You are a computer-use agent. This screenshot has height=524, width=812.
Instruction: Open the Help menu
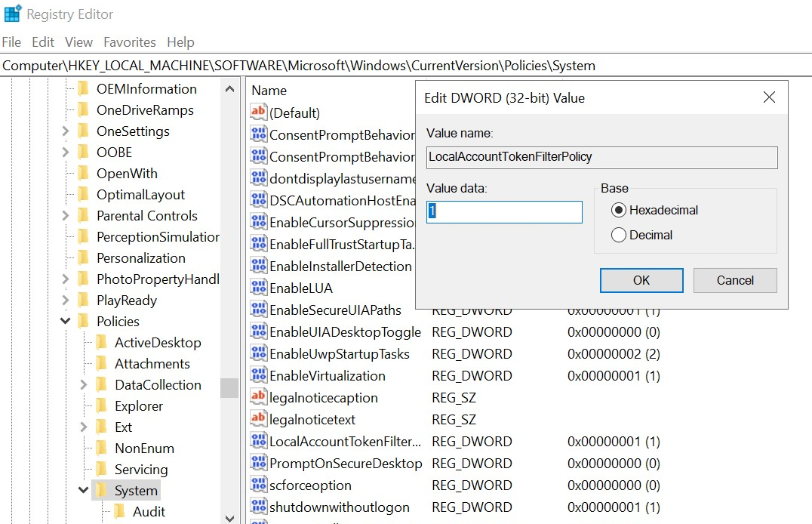click(180, 42)
